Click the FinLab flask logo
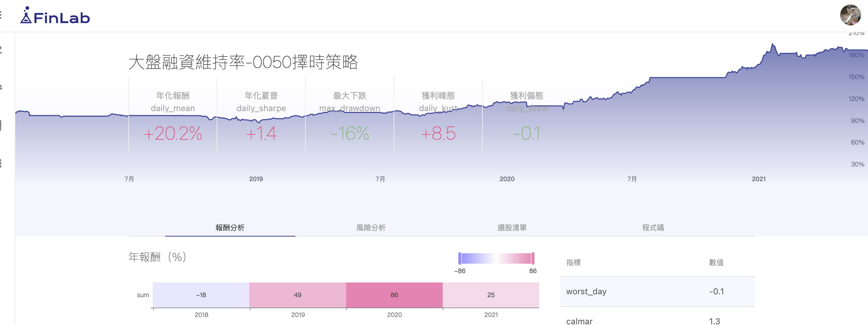Viewport: 868px width, 325px height. 26,16
